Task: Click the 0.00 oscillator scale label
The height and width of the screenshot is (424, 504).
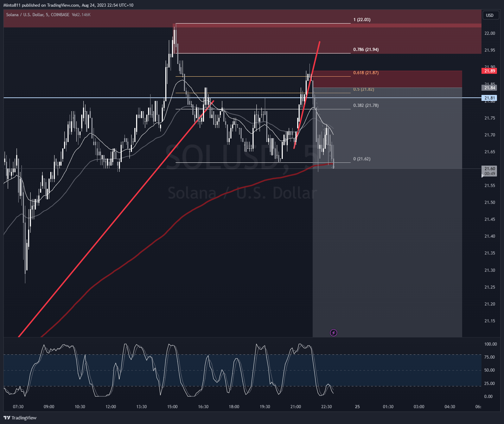Action: click(488, 397)
